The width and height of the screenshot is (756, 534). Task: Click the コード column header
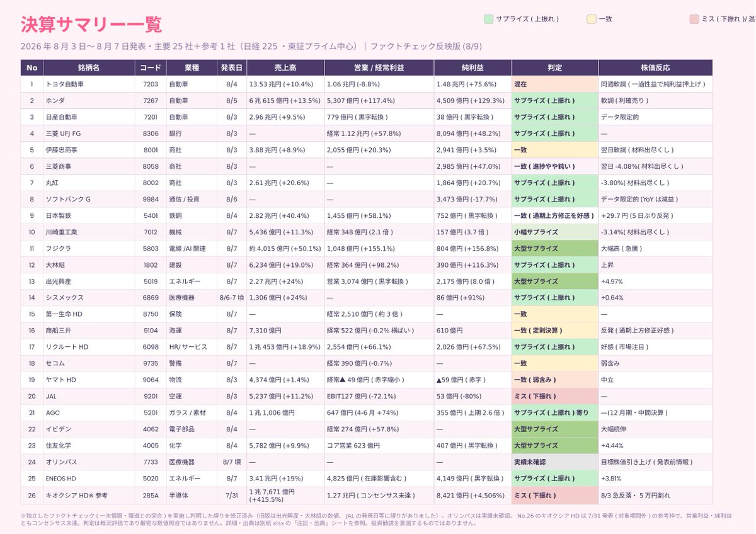[150, 67]
